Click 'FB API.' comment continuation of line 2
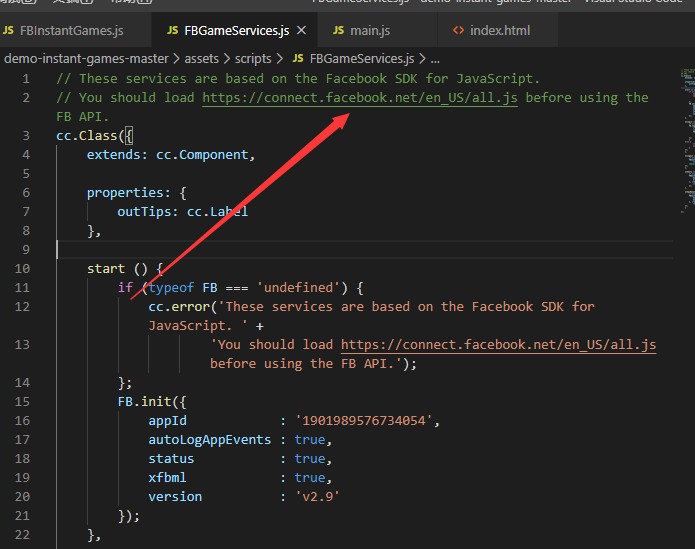 [x=82, y=117]
